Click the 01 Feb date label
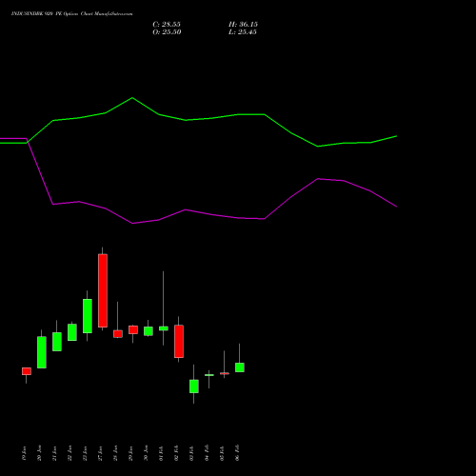 click(162, 453)
